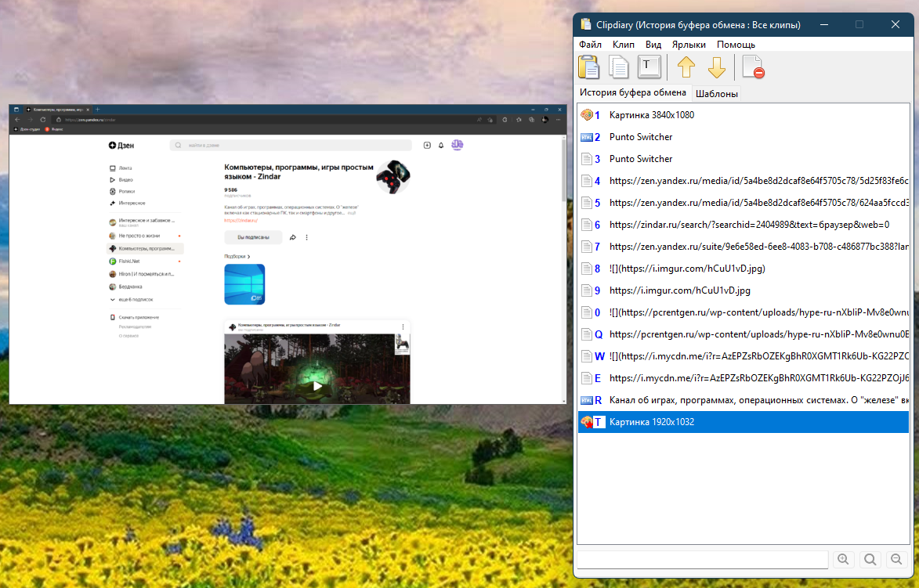The height and width of the screenshot is (588, 919).
Task: Select highlighted clip T 'Картинка 1920x1032'
Action: pos(744,422)
